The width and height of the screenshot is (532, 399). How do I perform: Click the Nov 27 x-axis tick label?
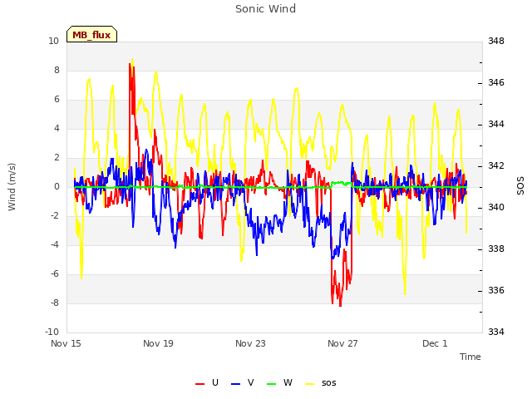point(342,343)
